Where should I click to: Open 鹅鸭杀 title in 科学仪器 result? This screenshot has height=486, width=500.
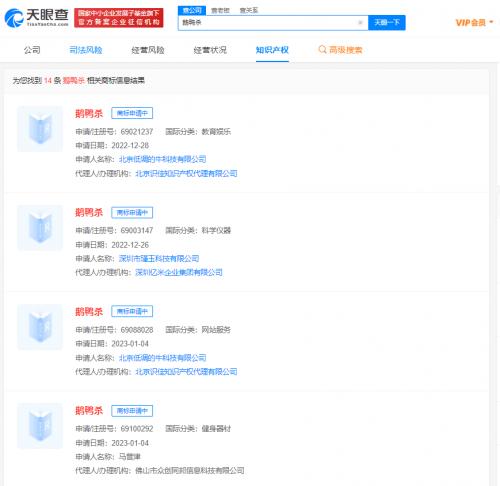pos(89,212)
